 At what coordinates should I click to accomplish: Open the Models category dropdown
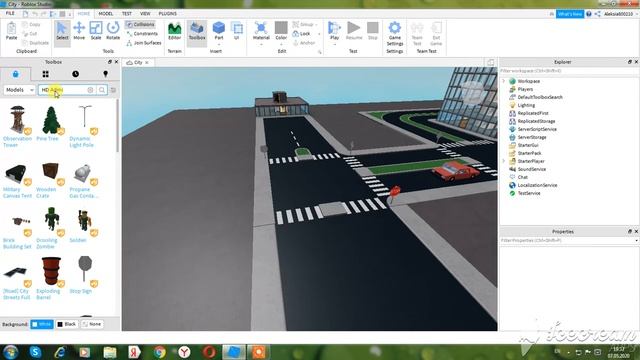point(19,90)
